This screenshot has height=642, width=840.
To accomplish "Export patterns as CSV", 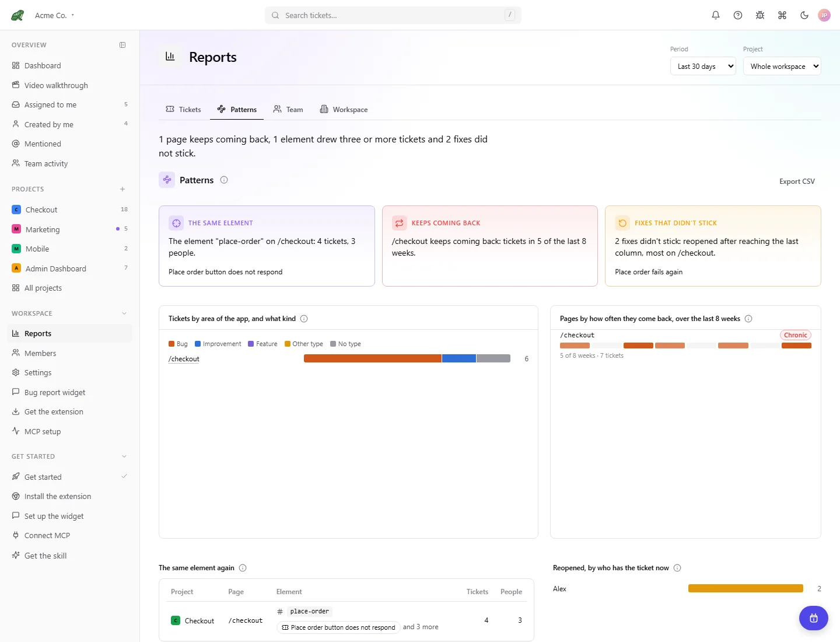I will pyautogui.click(x=797, y=182).
